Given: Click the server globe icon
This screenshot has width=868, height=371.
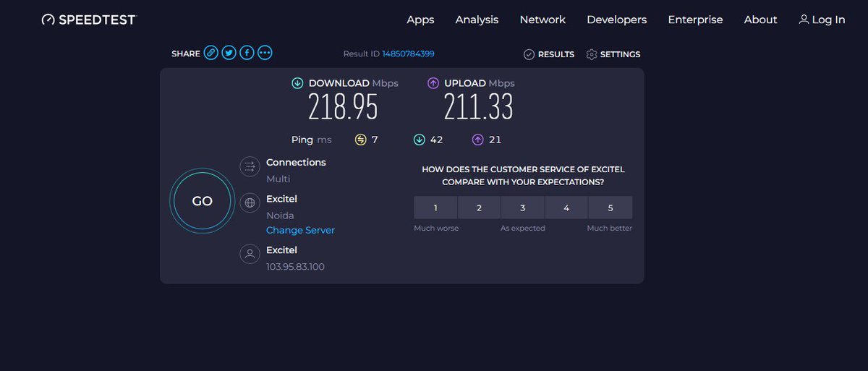Looking at the screenshot, I should (x=250, y=203).
